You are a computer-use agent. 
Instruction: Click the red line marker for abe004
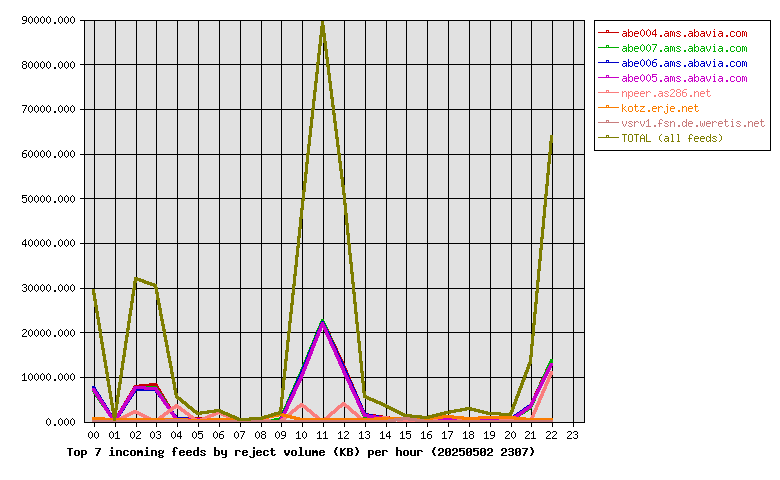click(608, 32)
